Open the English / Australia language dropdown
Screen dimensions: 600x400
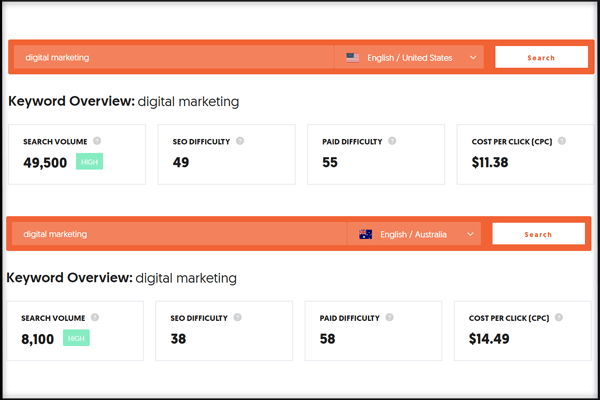(x=414, y=234)
